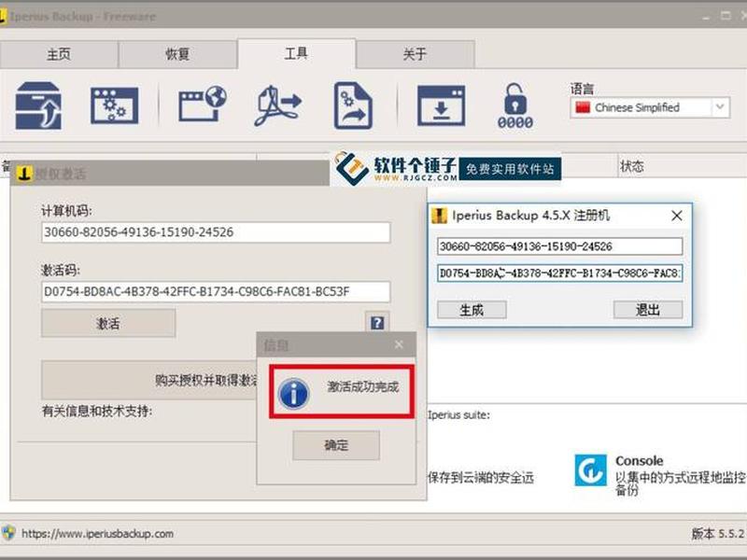Minimize the Iperius Backup main window
The image size is (747, 560).
tap(706, 17)
